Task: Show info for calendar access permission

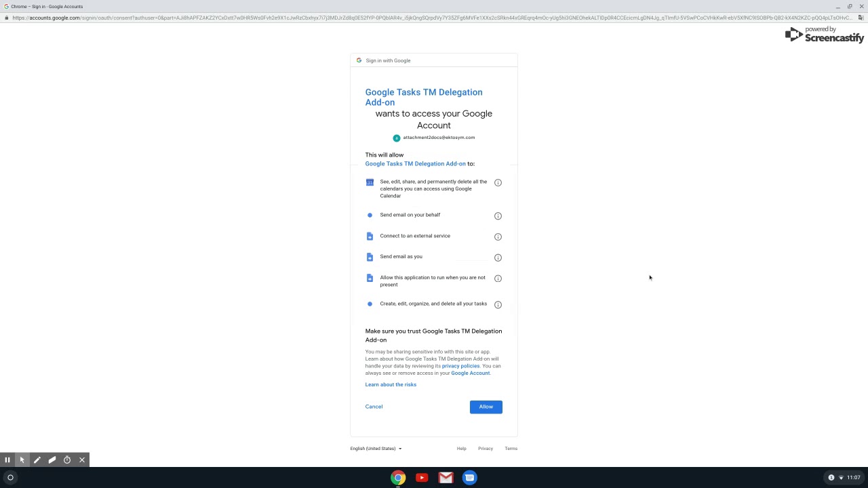Action: (498, 182)
